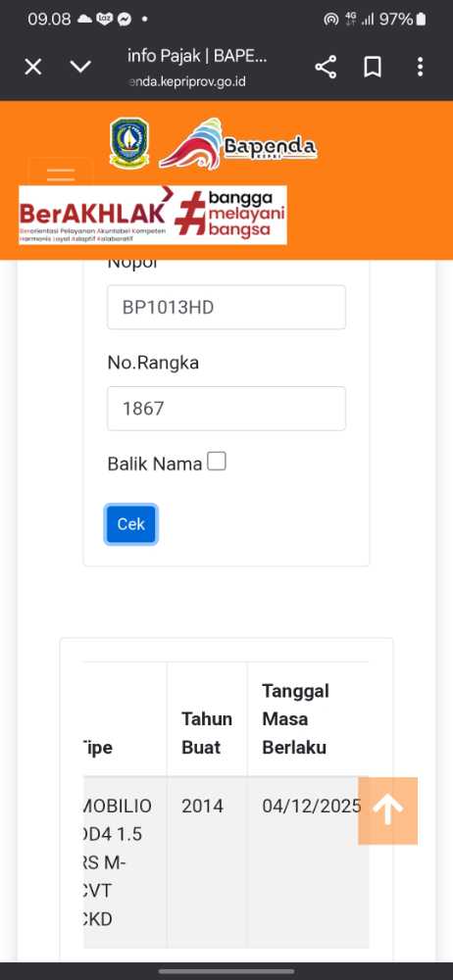Screen dimensions: 453x980
Task: Tap the Tanggal Masa Berlaku column header
Action: 296,718
